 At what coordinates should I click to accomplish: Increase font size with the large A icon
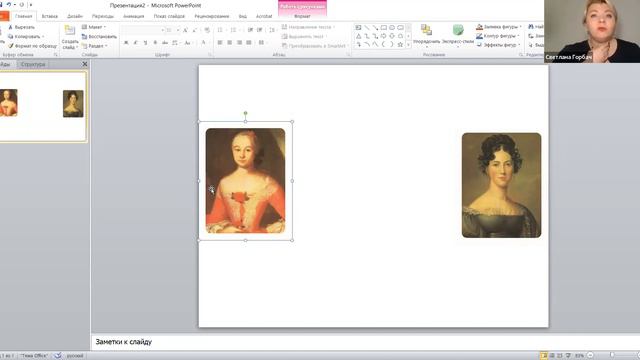point(185,30)
